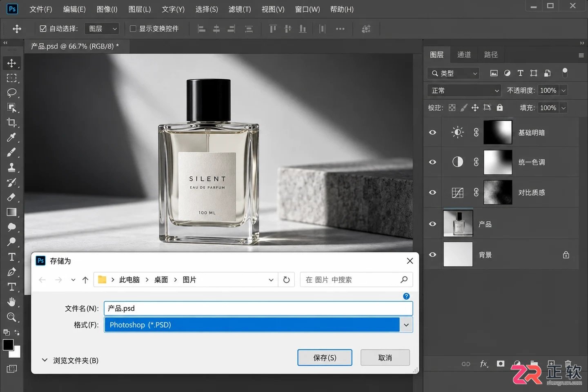This screenshot has height=392, width=588.
Task: Enable the 显示变换控件 checkbox
Action: tap(133, 29)
